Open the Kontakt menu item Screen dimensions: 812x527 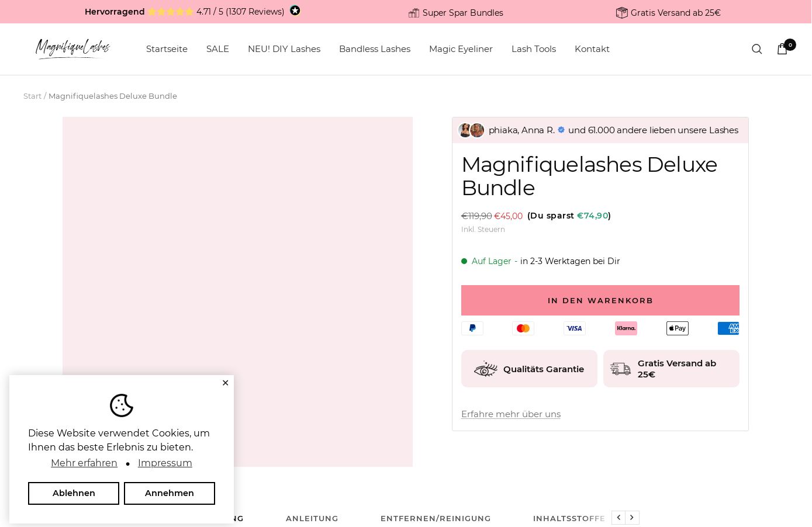click(592, 49)
